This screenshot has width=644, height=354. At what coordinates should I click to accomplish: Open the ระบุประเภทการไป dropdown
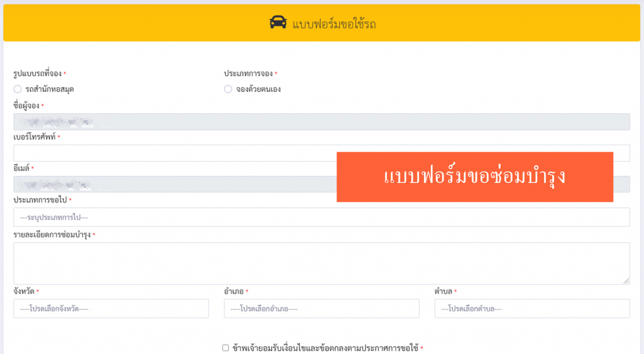pos(321,217)
